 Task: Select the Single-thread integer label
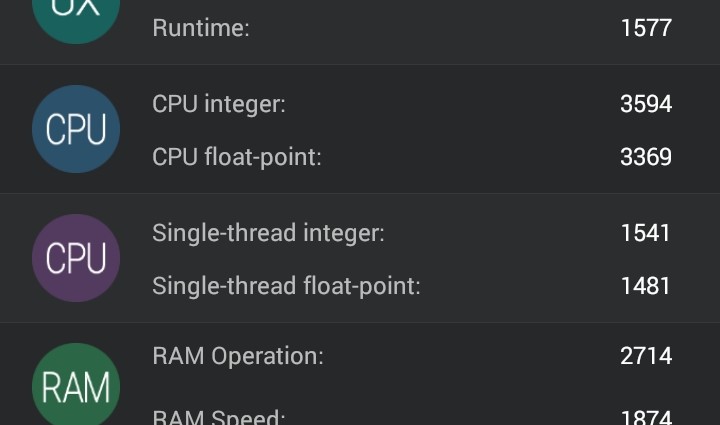[x=268, y=233]
